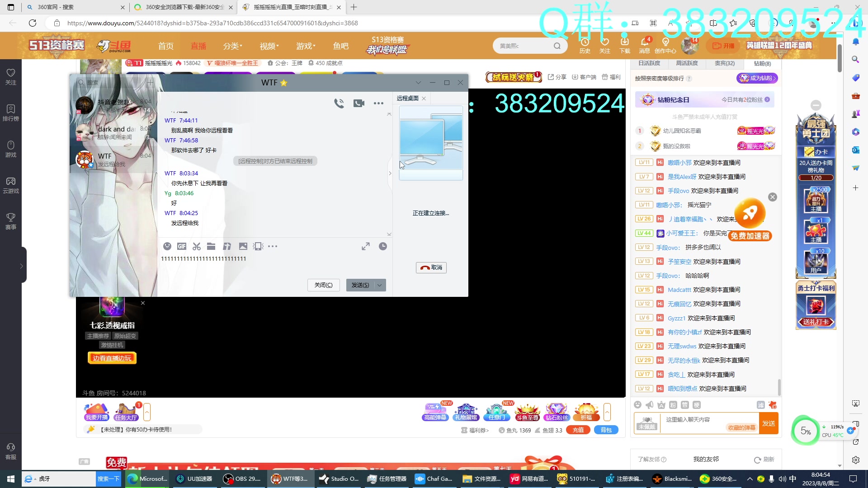This screenshot has width=868, height=488.
Task: Click the 关闭(C) button in the chat window
Action: 324,285
